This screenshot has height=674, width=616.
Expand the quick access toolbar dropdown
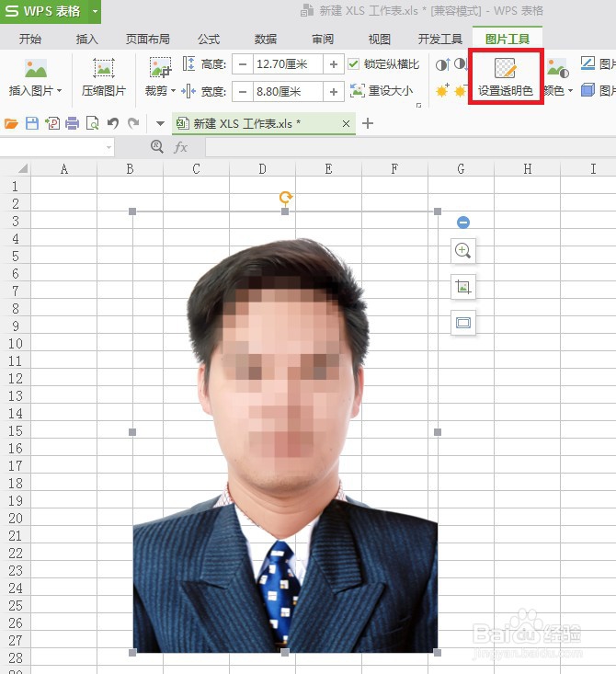[160, 124]
